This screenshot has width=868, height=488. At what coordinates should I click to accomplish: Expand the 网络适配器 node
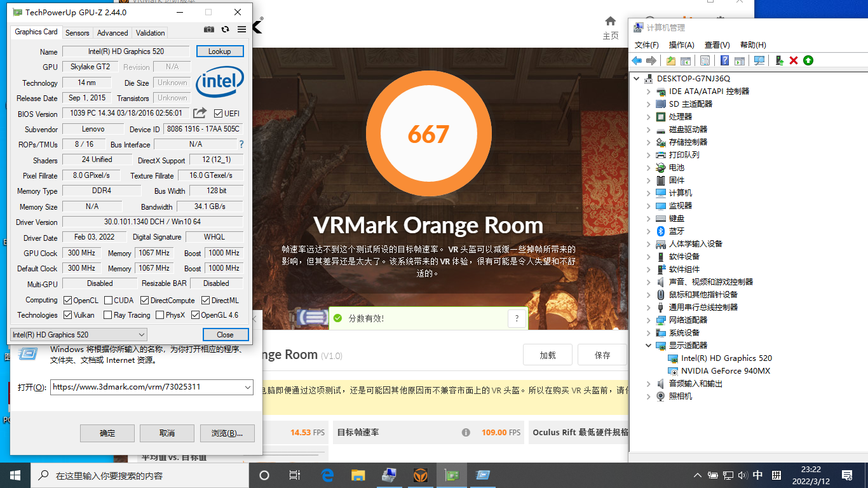[x=648, y=320]
